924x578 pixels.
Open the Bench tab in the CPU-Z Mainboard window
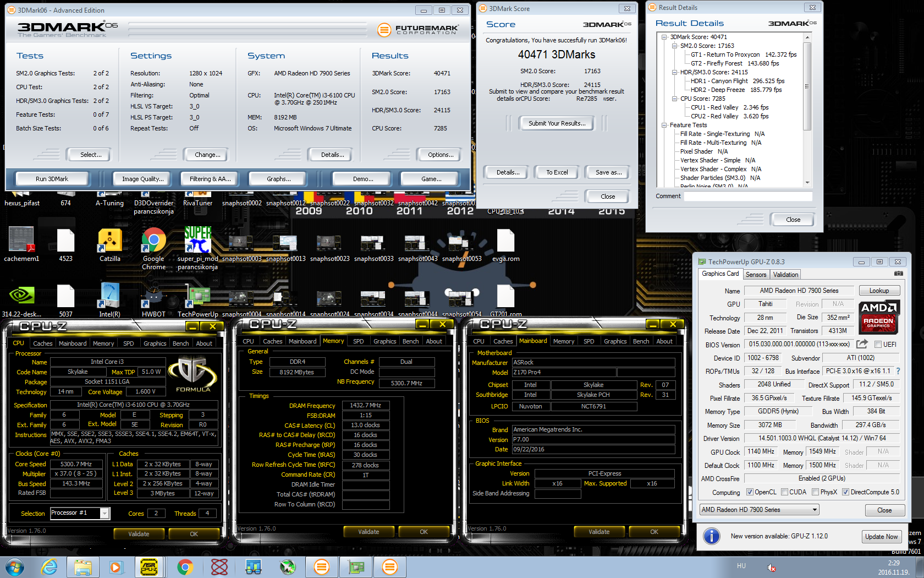click(641, 341)
